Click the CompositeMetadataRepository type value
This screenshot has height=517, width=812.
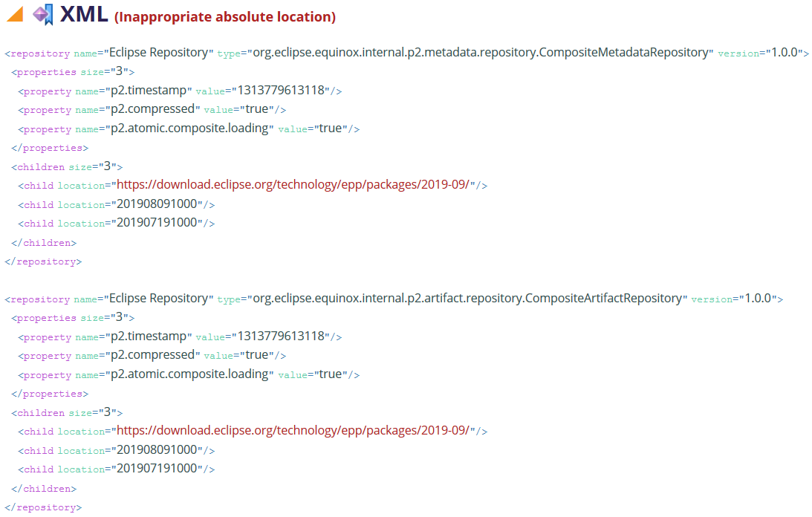coord(480,53)
